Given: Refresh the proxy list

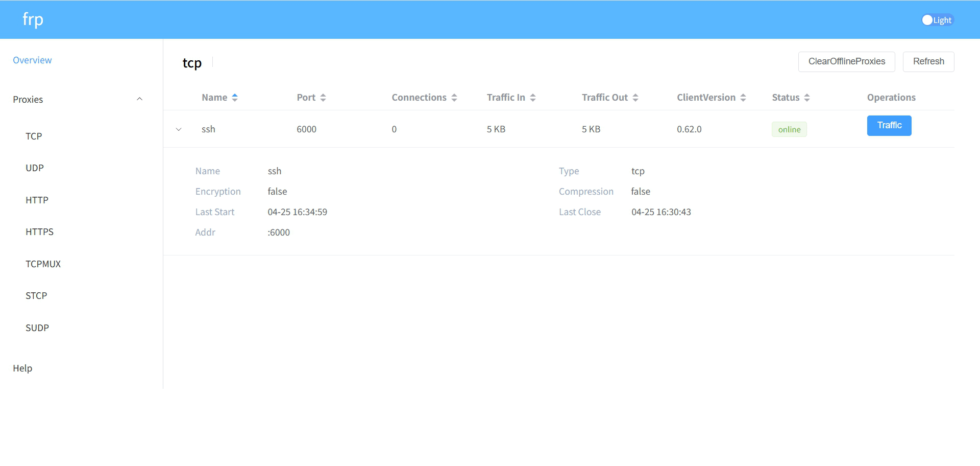Looking at the screenshot, I should click(928, 61).
